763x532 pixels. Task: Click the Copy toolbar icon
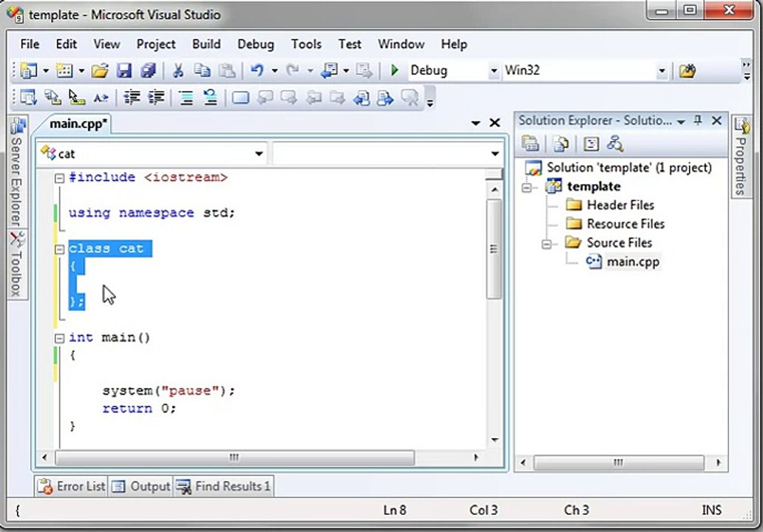(x=202, y=71)
